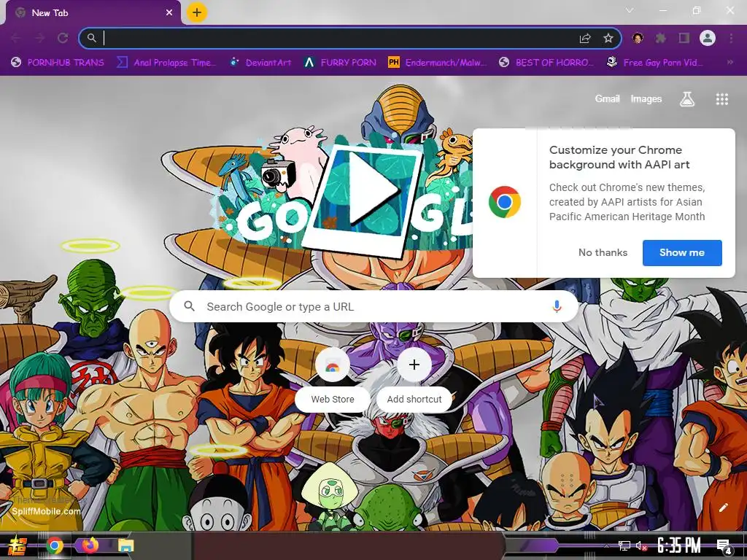The height and width of the screenshot is (560, 747).
Task: Open the Search Labs flask icon
Action: pos(687,99)
